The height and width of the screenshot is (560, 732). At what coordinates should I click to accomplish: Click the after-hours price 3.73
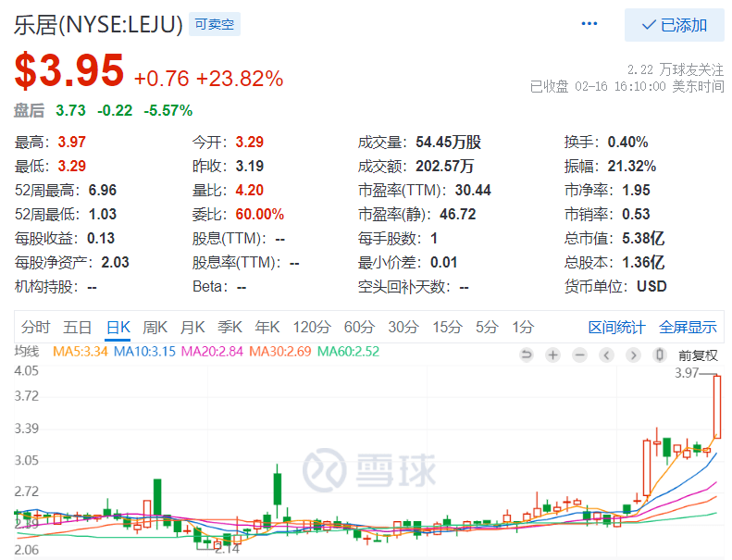tap(70, 111)
